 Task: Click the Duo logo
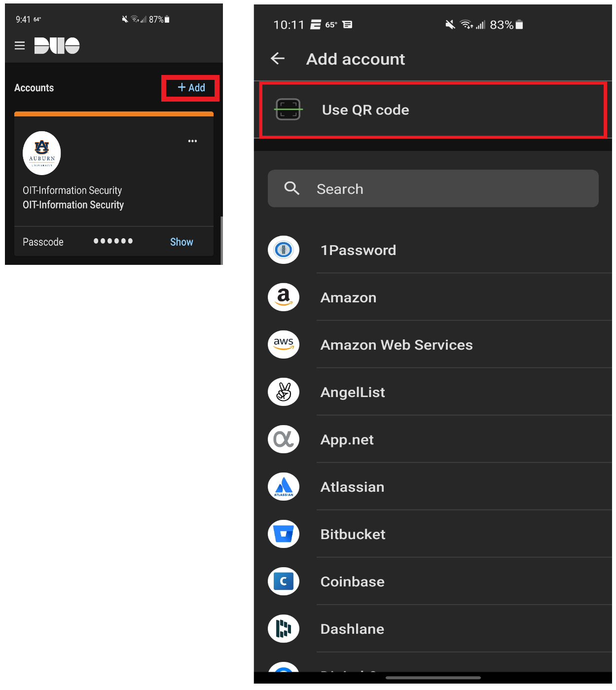(57, 46)
